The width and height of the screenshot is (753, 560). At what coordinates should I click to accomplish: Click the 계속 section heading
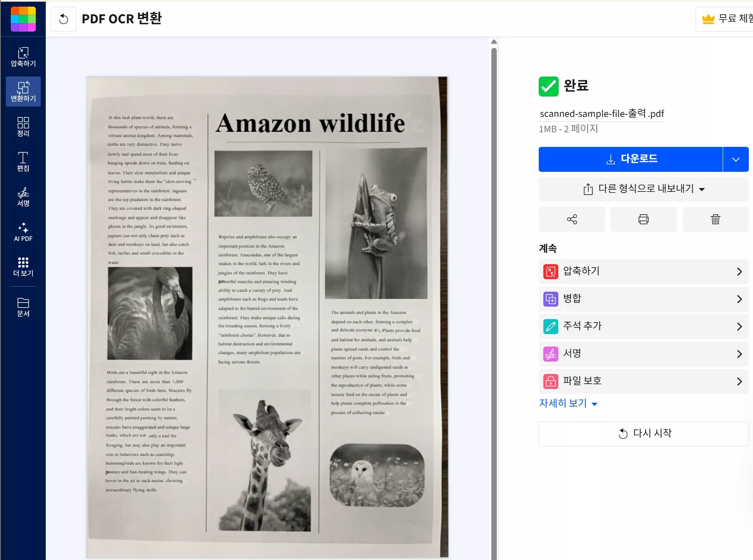[x=547, y=248]
